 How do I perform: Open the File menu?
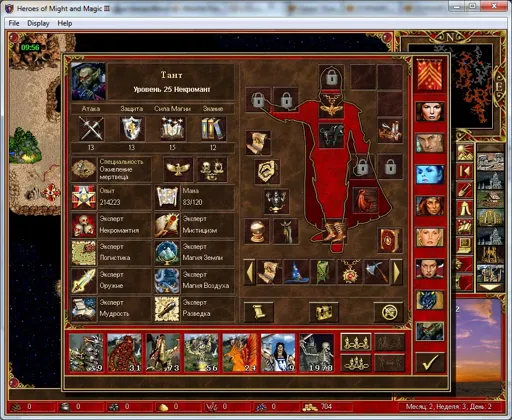tap(14, 23)
